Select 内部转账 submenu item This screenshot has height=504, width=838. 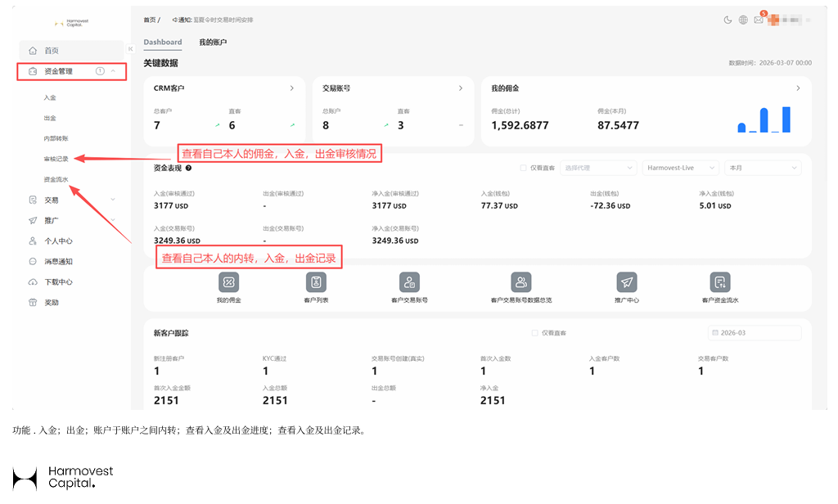pos(56,138)
